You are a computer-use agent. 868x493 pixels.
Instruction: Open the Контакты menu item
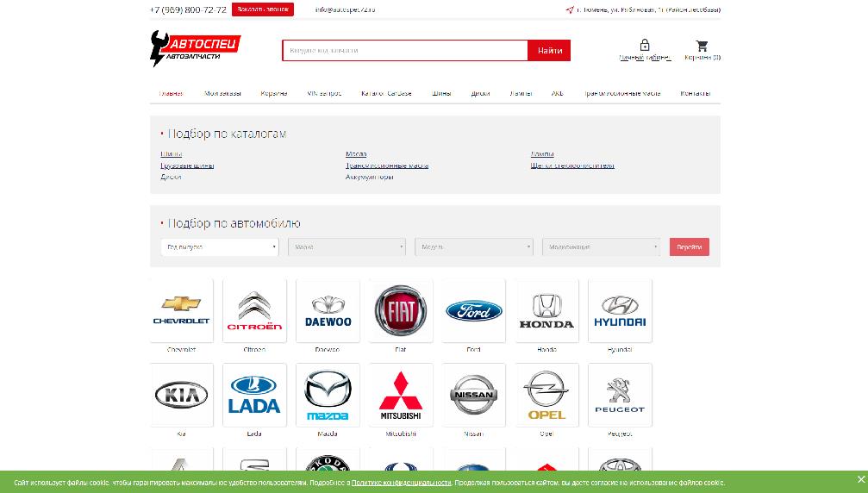(696, 93)
